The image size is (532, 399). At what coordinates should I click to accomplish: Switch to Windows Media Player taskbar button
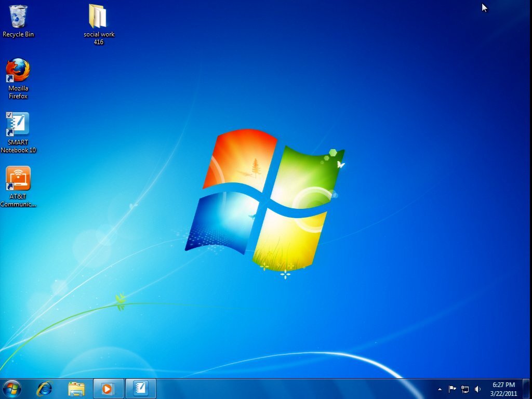point(108,389)
